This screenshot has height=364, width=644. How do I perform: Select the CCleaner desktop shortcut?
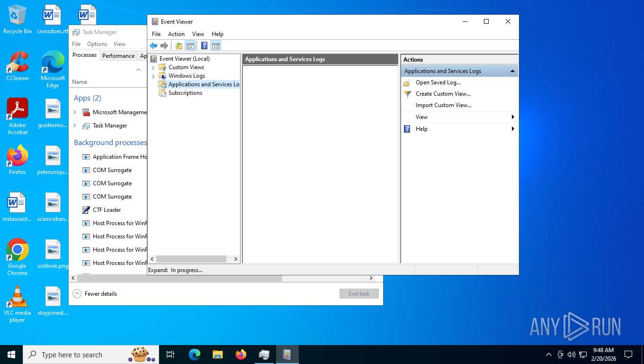18,66
